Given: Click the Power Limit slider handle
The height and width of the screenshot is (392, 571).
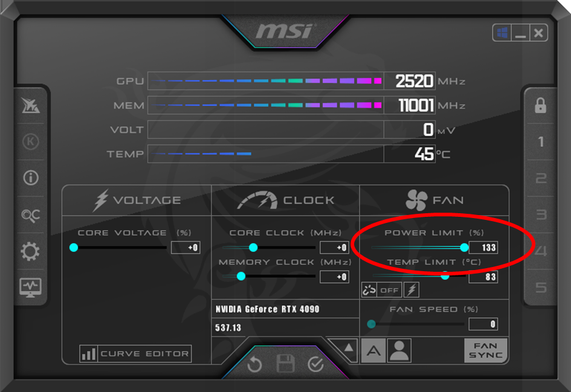Looking at the screenshot, I should (x=464, y=248).
